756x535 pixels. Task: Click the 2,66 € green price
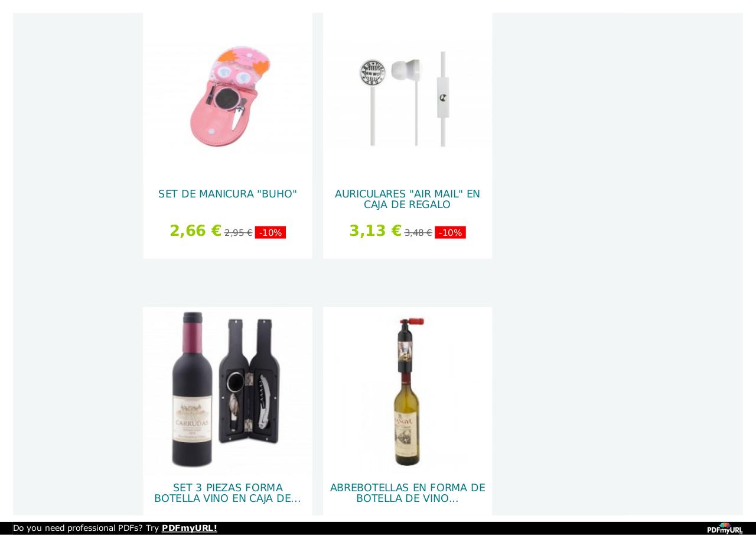click(x=195, y=231)
